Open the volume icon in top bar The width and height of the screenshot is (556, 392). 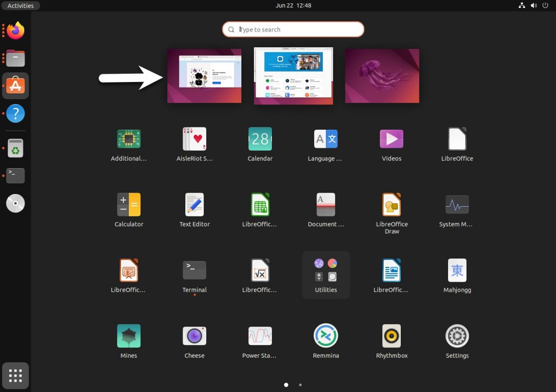(x=533, y=6)
